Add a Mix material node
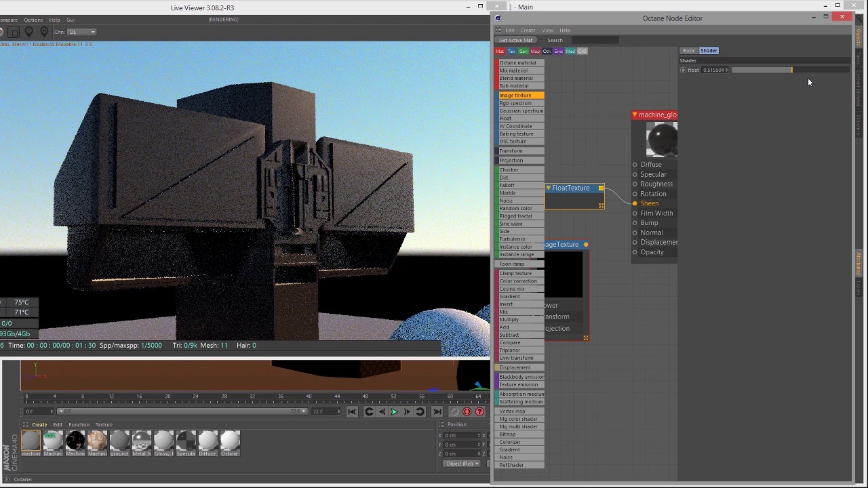The height and width of the screenshot is (488, 868). click(x=520, y=70)
